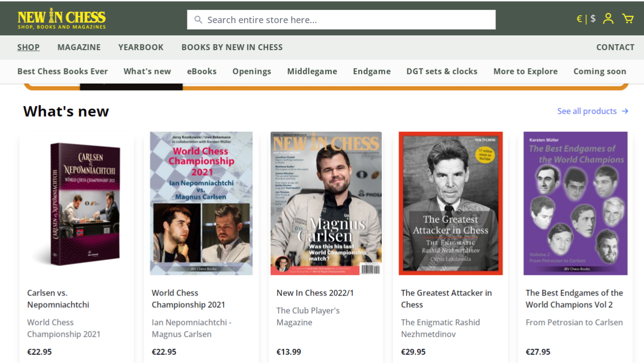This screenshot has width=644, height=363.
Task: Click Best Endgames of World Champions Vol 2 title
Action: pyautogui.click(x=574, y=299)
